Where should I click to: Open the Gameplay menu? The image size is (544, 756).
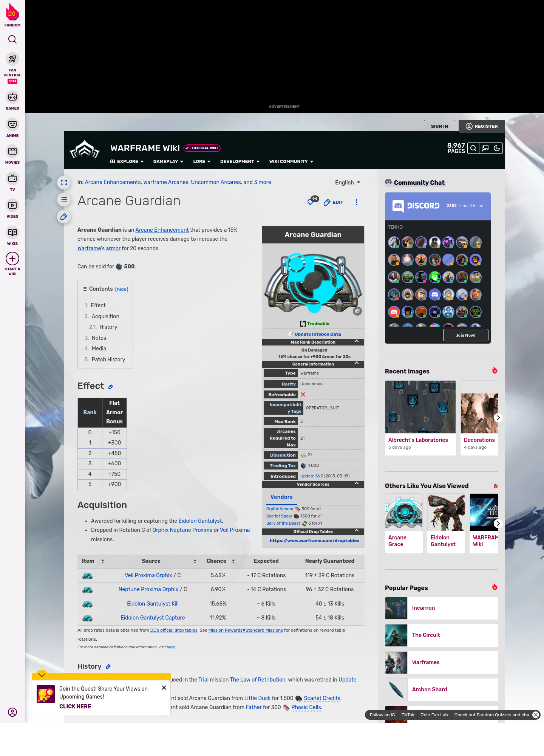[x=168, y=161]
